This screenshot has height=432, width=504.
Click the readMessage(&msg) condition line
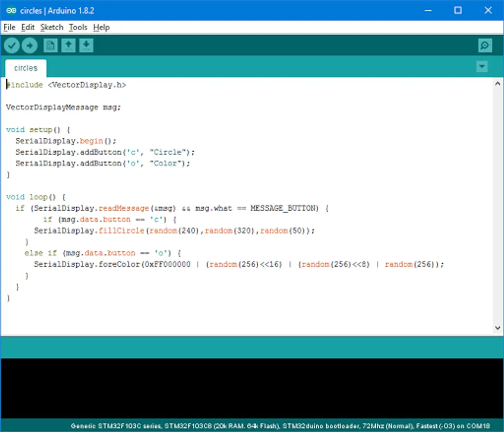[x=172, y=208]
